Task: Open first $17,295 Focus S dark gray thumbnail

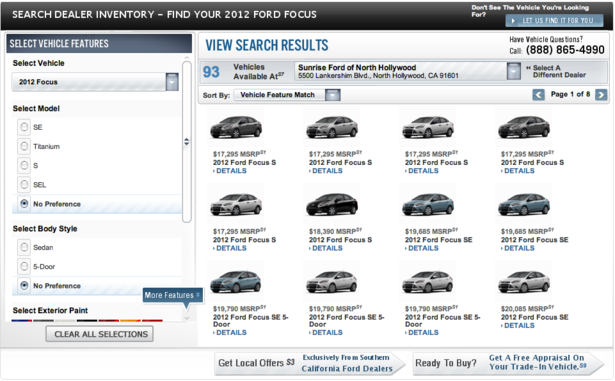Action: point(236,127)
